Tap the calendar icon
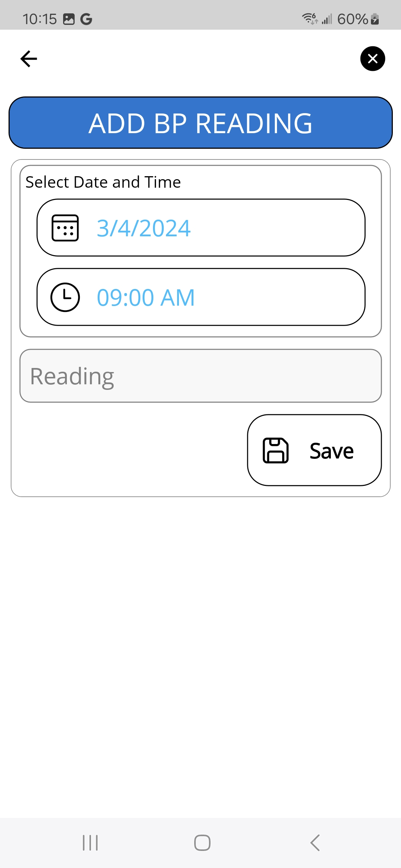 point(65,228)
